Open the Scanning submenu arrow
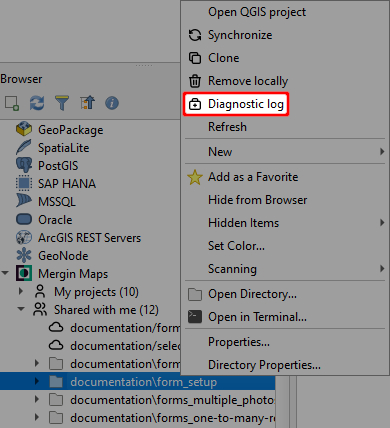 pyautogui.click(x=382, y=269)
